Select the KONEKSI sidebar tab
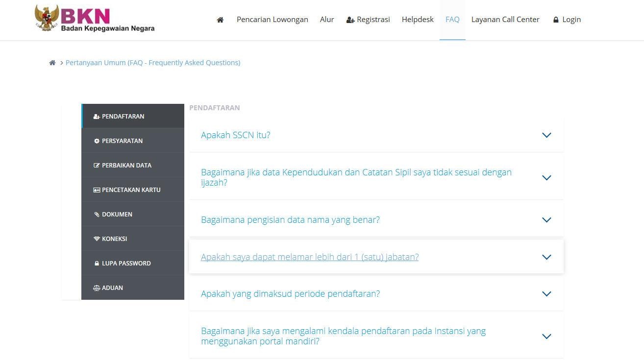This screenshot has width=644, height=360. click(x=133, y=239)
